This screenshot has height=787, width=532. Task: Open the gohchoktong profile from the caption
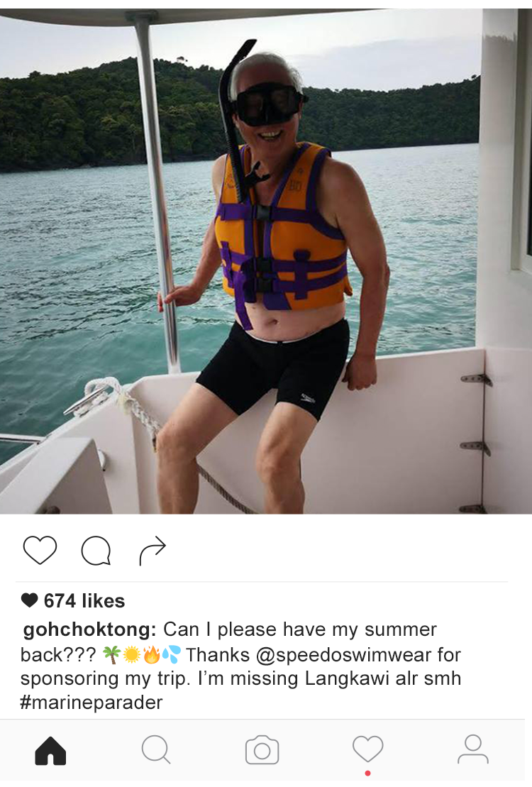pyautogui.click(x=89, y=630)
